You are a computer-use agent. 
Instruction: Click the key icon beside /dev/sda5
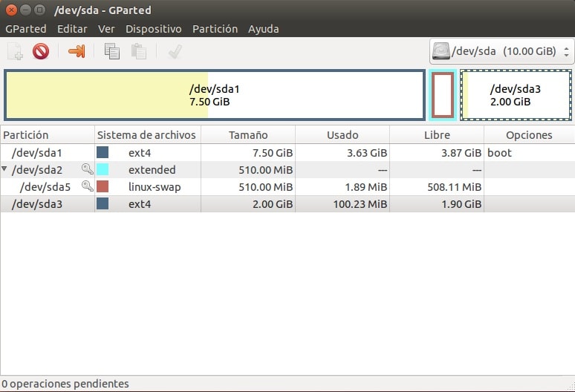[87, 186]
